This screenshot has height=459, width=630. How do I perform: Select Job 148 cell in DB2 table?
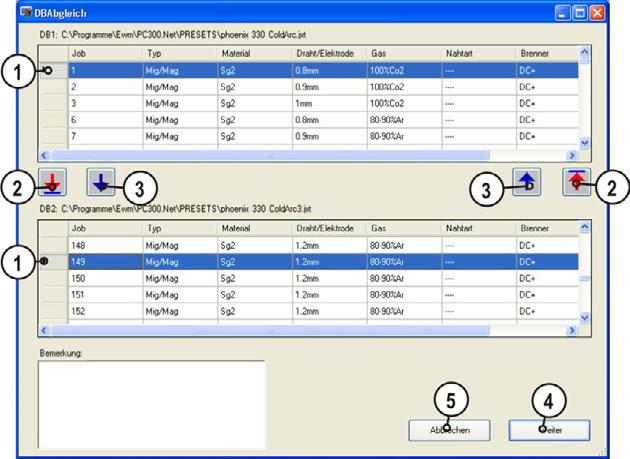tap(105, 245)
